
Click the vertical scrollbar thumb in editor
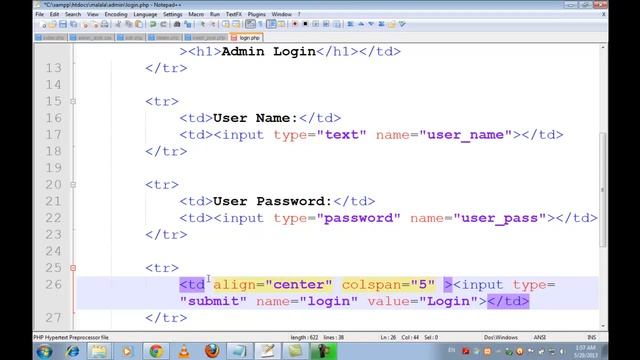[603, 190]
